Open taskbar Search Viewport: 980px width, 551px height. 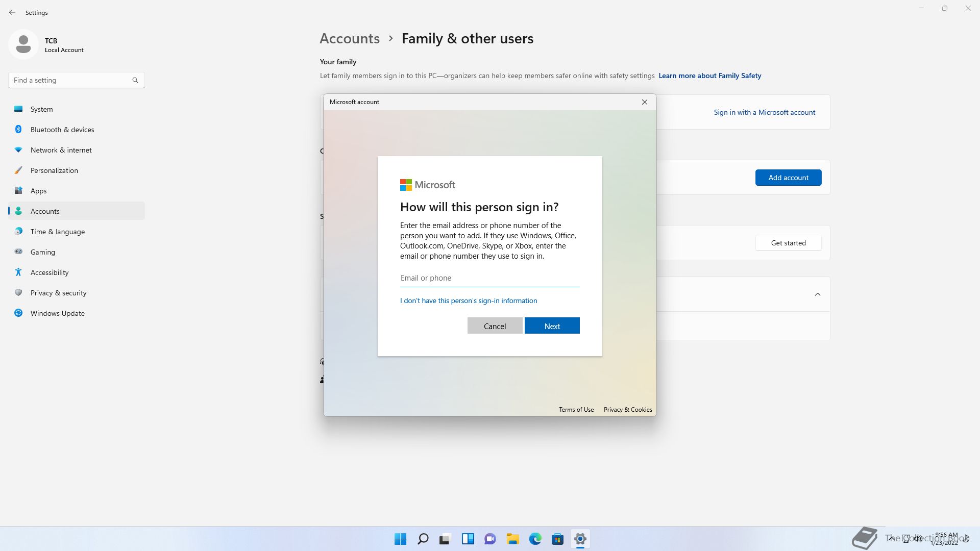tap(423, 539)
